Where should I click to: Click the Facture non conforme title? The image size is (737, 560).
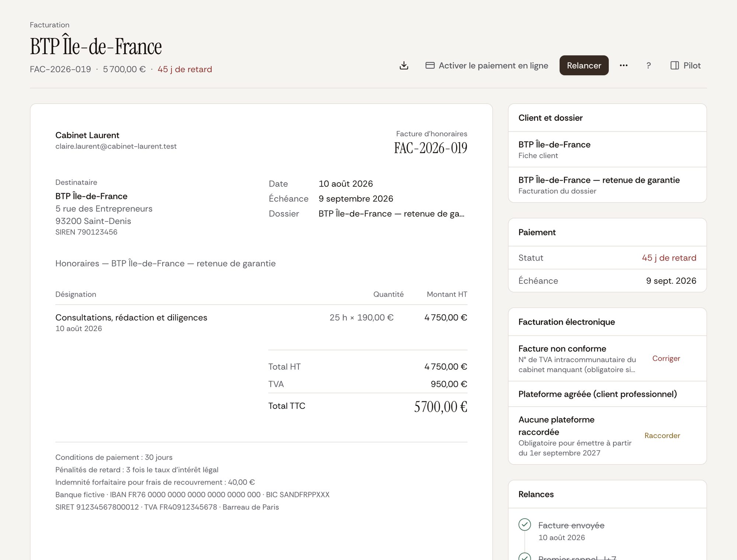tap(562, 349)
